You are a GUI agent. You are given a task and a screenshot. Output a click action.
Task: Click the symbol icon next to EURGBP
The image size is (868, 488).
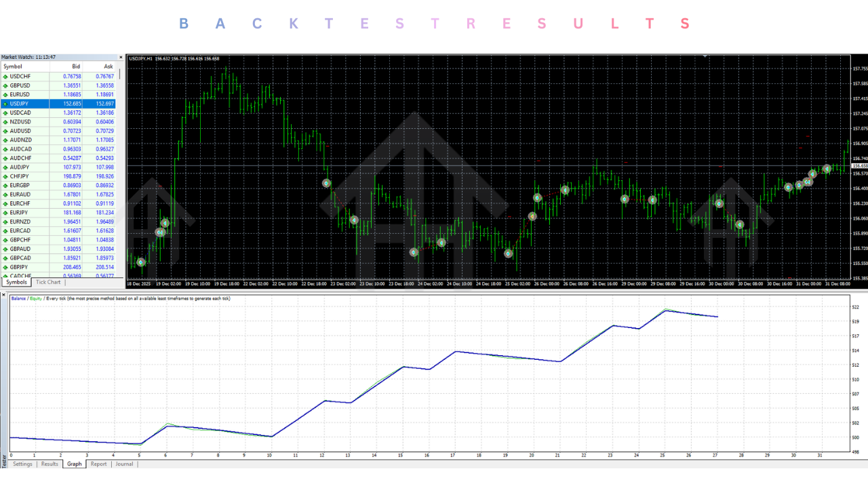[x=5, y=185]
